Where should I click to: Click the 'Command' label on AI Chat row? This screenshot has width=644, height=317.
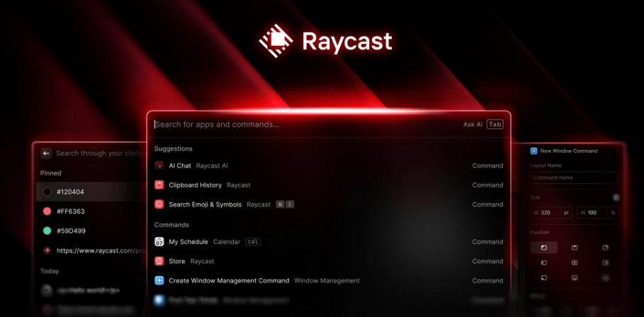487,166
